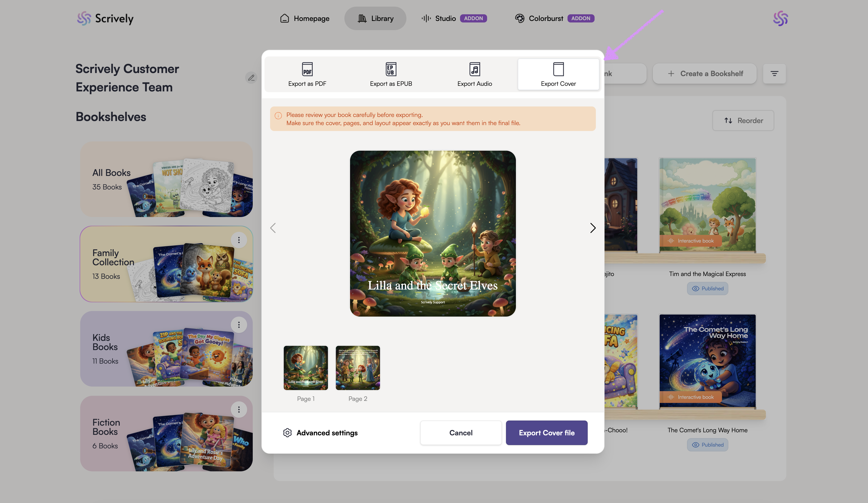Go back with the left chevron arrow
Screen dimensions: 868x503
coord(273,228)
